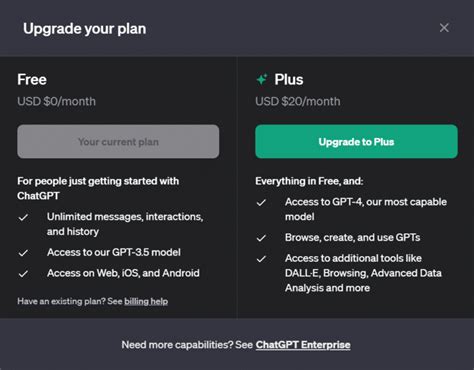
Task: Close the Upgrade your plan dialog
Action: coord(444,28)
